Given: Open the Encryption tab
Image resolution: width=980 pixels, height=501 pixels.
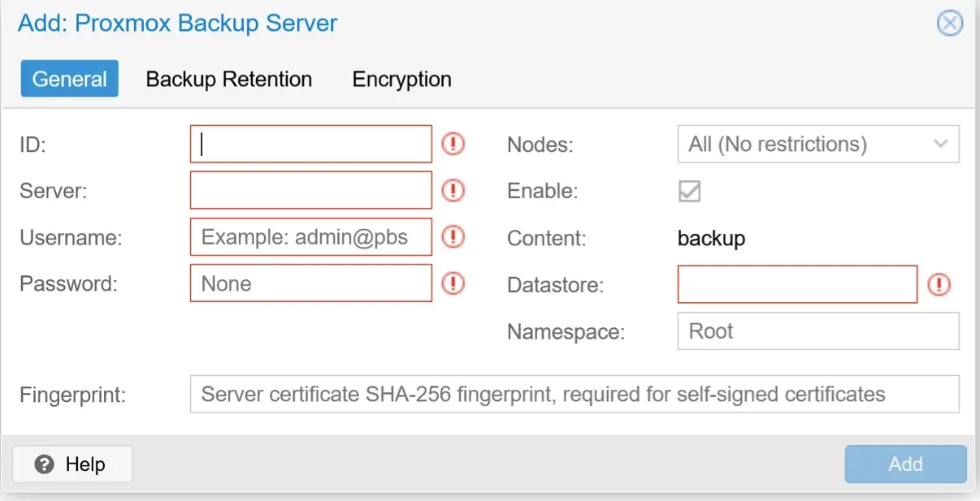Looking at the screenshot, I should pos(401,79).
